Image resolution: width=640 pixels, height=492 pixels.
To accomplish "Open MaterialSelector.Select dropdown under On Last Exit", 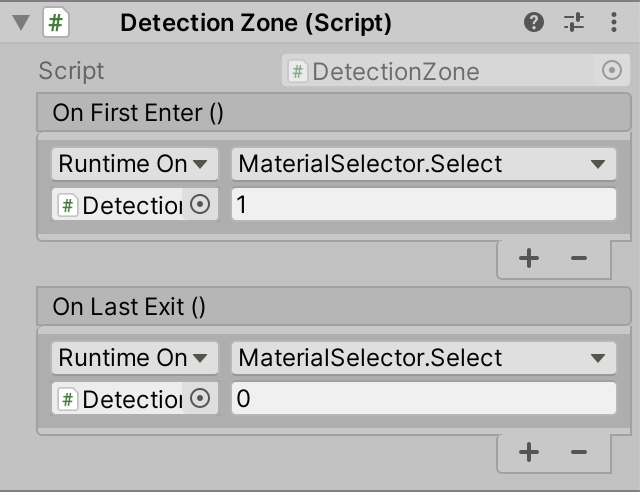I will (423, 358).
